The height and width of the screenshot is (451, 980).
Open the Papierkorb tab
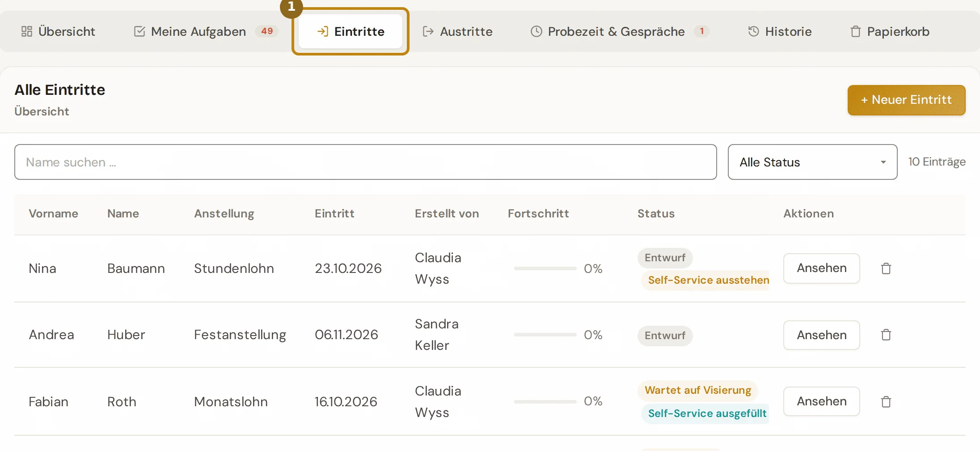[x=890, y=31]
